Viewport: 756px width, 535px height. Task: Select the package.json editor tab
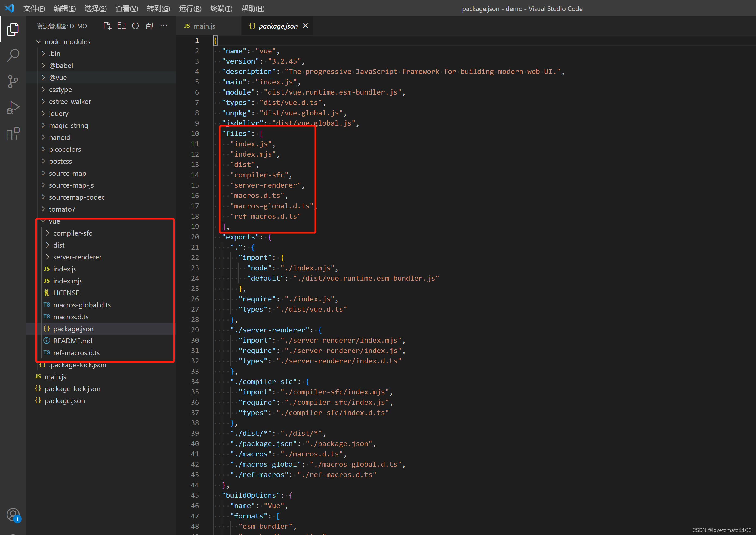[277, 26]
